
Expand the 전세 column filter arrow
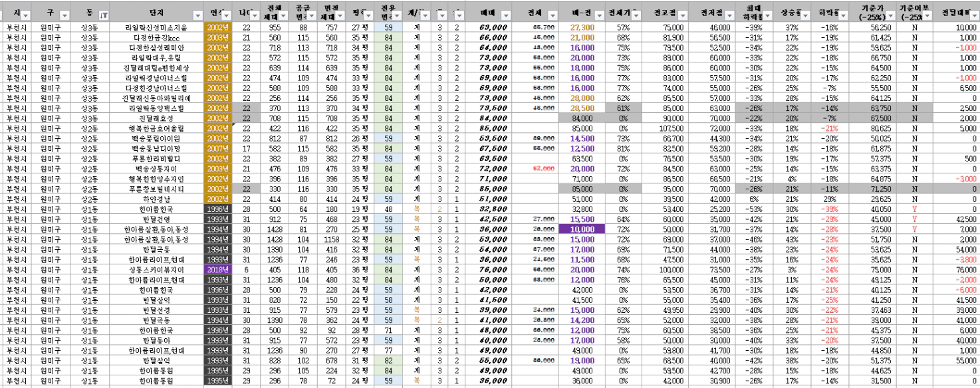[x=551, y=15]
